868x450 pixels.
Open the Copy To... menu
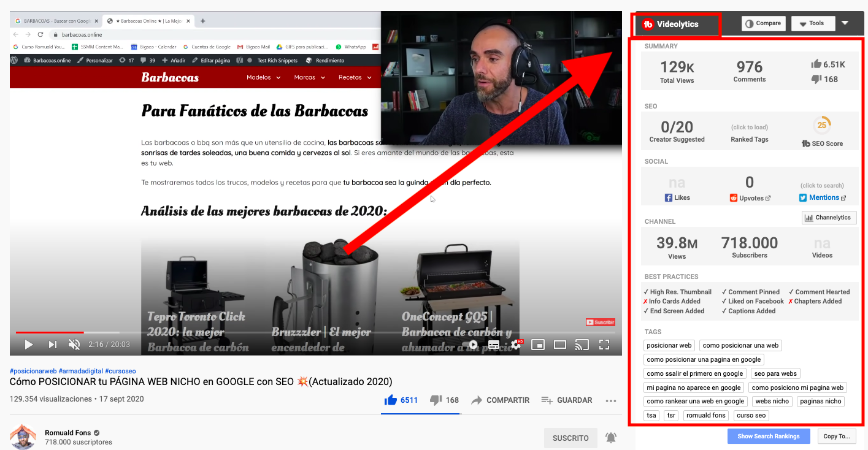837,437
